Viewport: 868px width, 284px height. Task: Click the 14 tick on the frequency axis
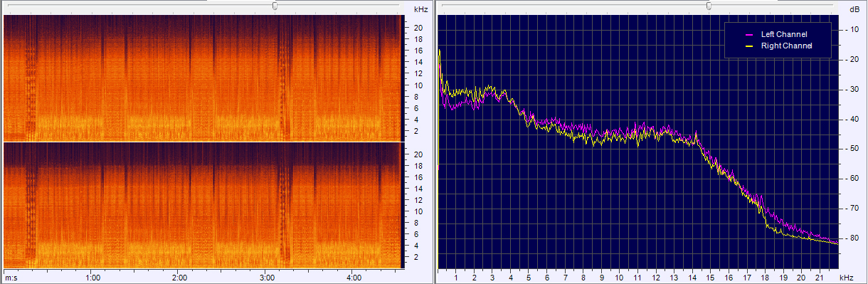click(x=692, y=278)
